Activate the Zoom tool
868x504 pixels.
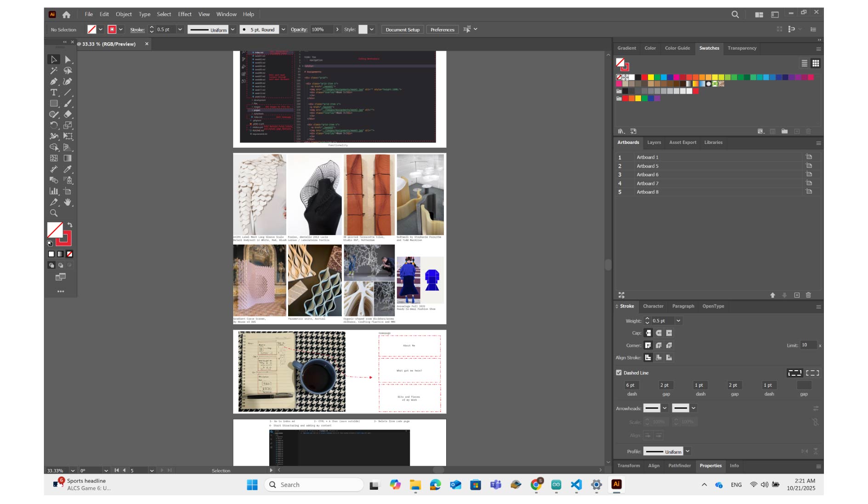click(54, 213)
